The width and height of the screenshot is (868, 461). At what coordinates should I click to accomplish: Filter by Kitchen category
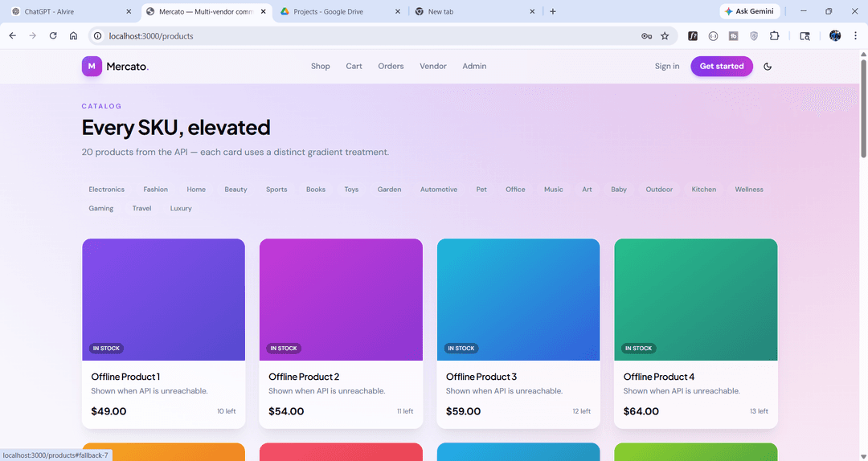703,190
